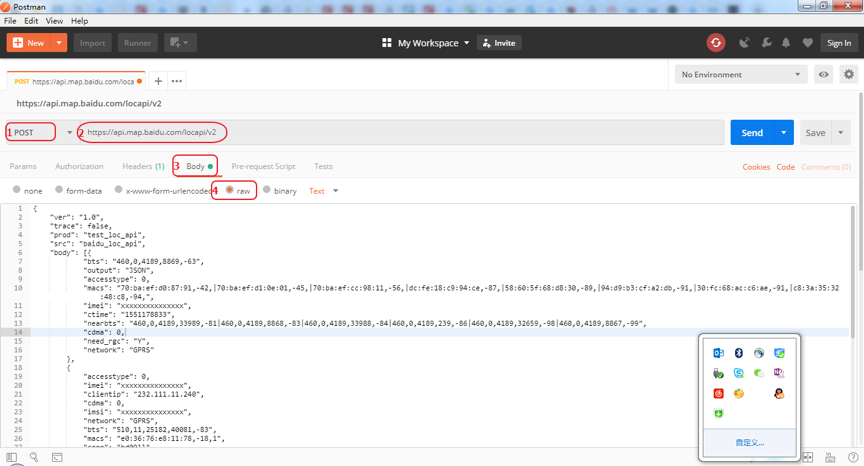
Task: Click the Bluetooth tray icon
Action: click(738, 353)
